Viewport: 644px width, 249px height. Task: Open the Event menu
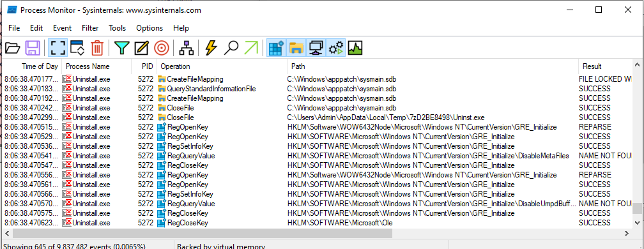pyautogui.click(x=63, y=28)
